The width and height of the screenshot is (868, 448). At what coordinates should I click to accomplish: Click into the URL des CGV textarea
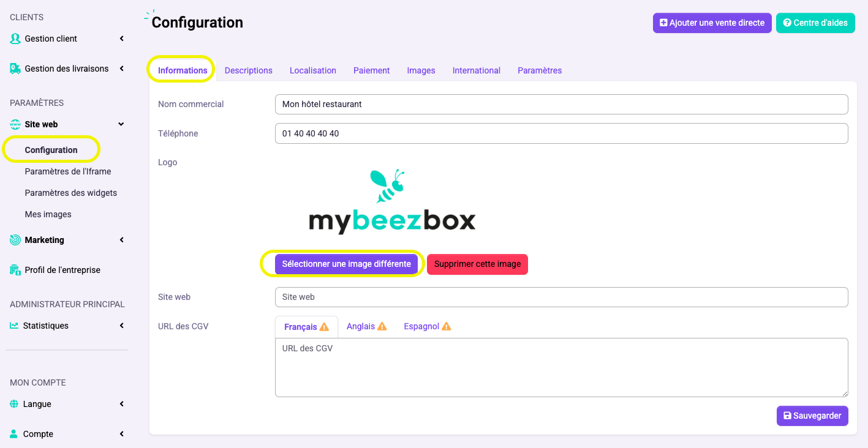(x=562, y=367)
